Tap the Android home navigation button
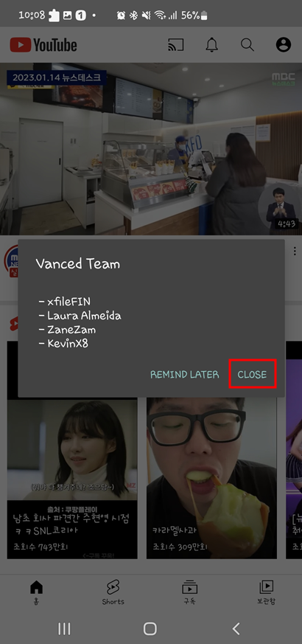This screenshot has width=302, height=644. coord(150,629)
